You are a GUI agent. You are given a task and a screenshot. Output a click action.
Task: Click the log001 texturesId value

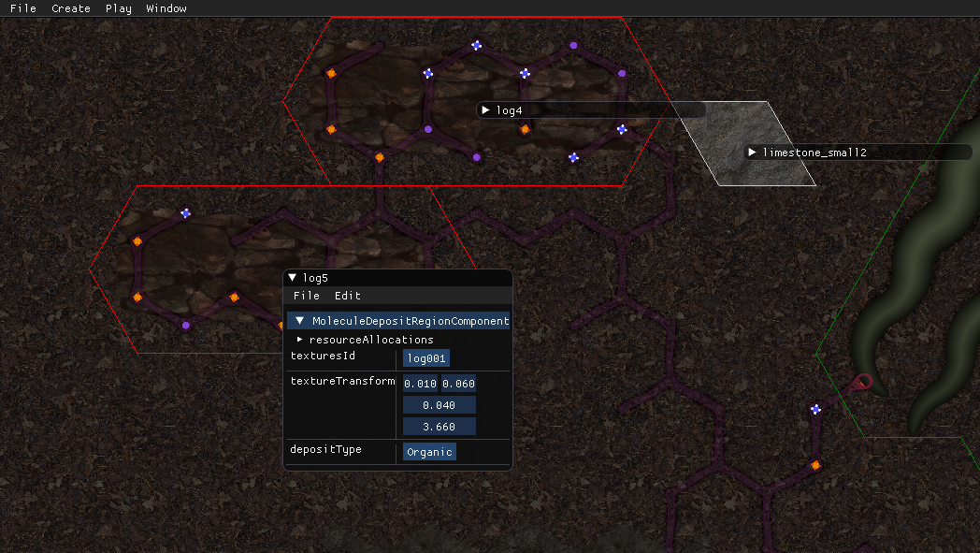click(x=426, y=358)
